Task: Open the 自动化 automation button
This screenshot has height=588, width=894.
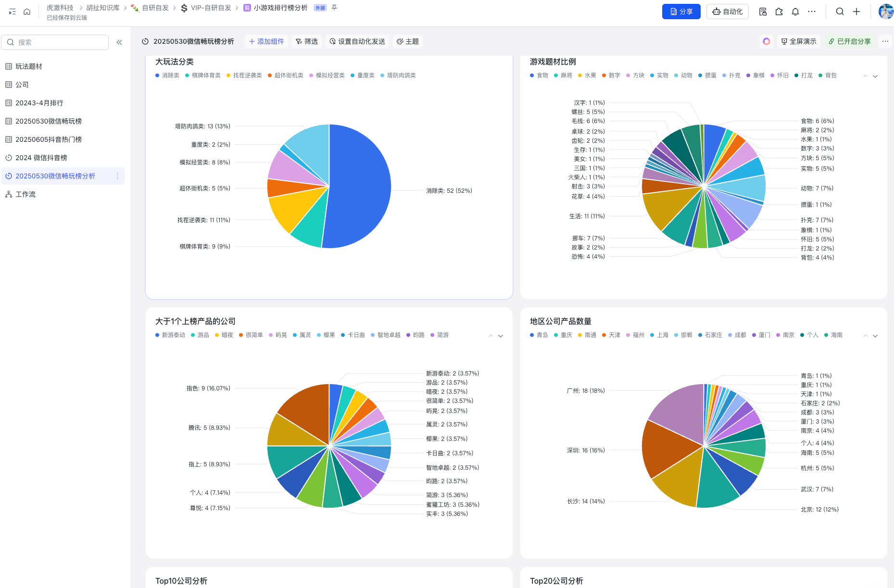Action: coord(728,12)
